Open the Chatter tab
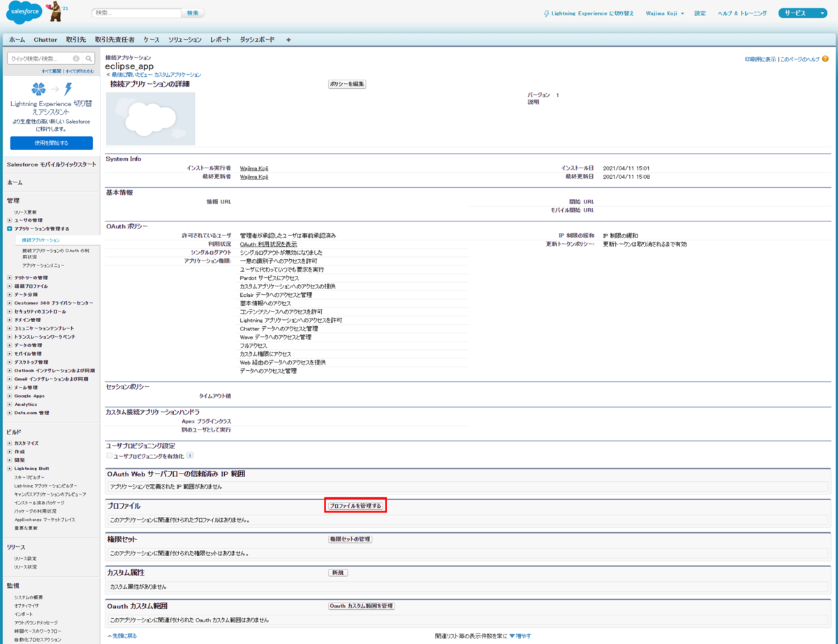838x644 pixels. (x=45, y=40)
